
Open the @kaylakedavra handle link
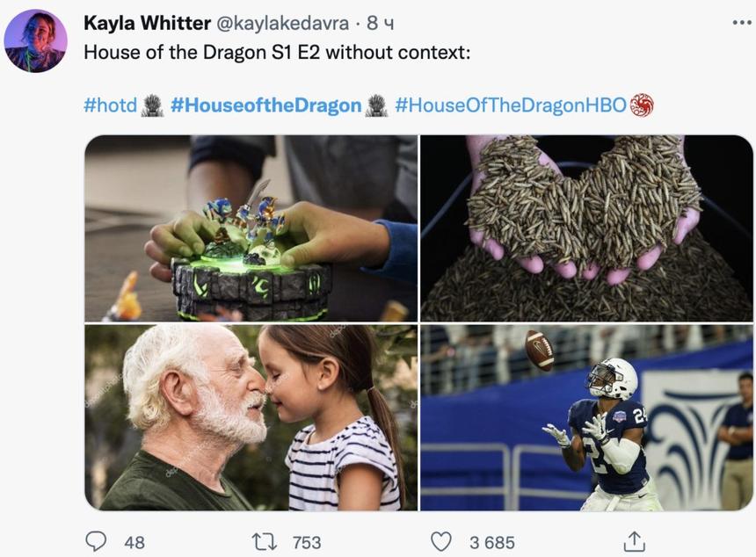pos(282,23)
